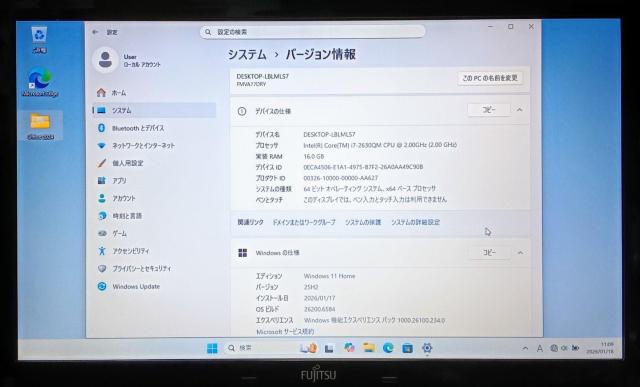Click the アカウント person icon
Screen dimensions: 640x387
click(102, 198)
